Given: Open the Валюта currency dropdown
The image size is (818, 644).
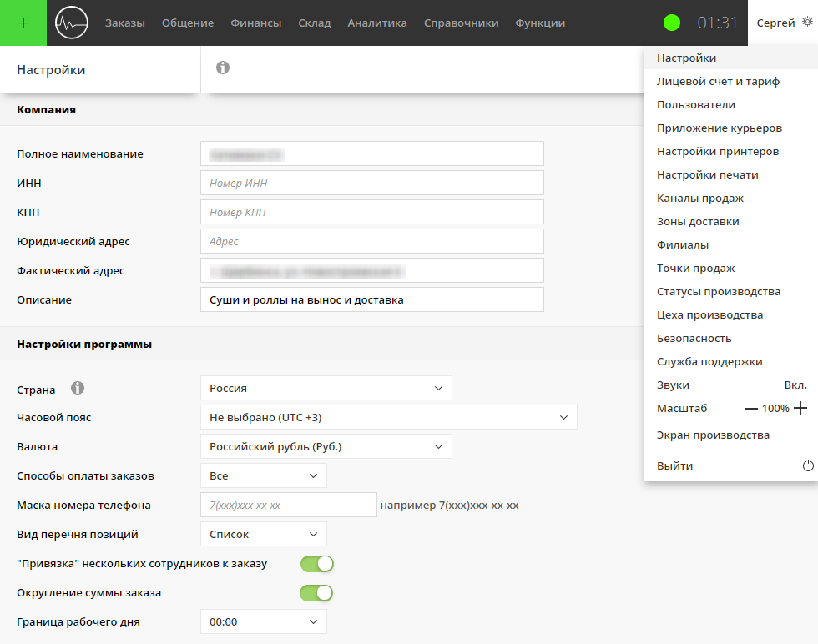Looking at the screenshot, I should point(326,446).
